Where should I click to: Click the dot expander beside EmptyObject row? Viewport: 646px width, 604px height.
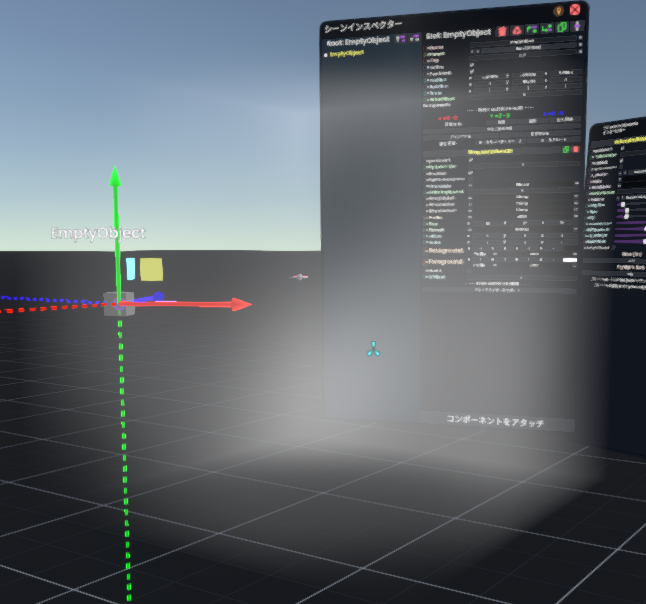(x=326, y=55)
